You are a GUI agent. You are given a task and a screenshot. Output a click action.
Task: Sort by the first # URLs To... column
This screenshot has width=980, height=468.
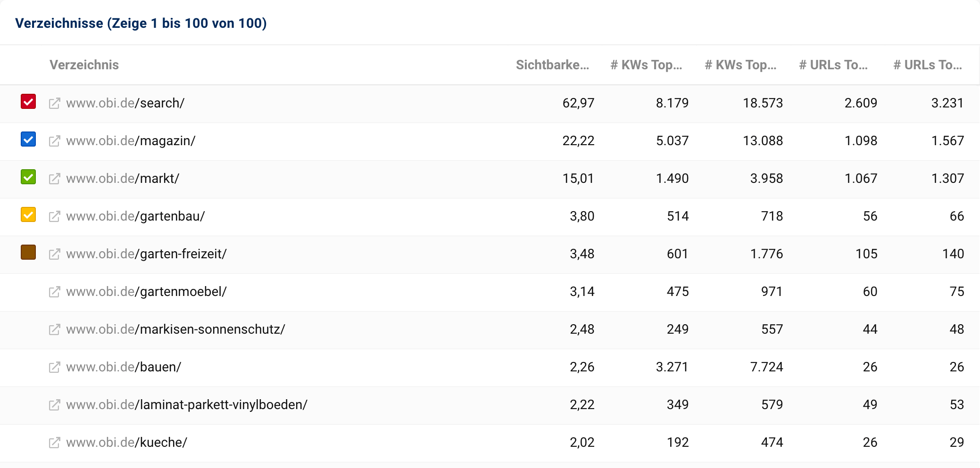tap(833, 65)
